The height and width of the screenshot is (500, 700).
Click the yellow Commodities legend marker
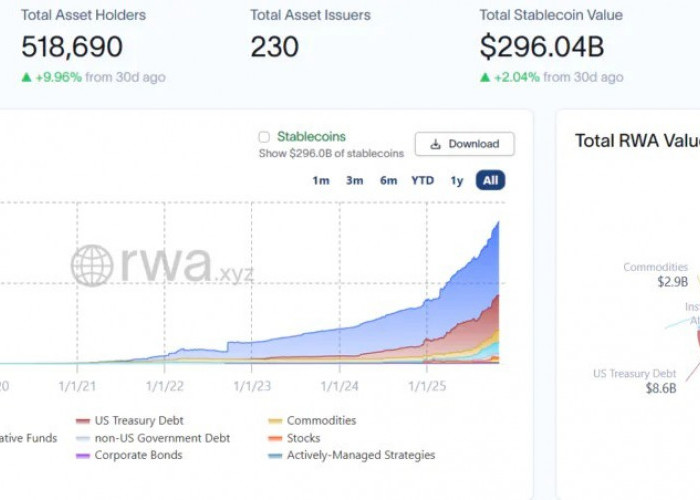(x=275, y=421)
